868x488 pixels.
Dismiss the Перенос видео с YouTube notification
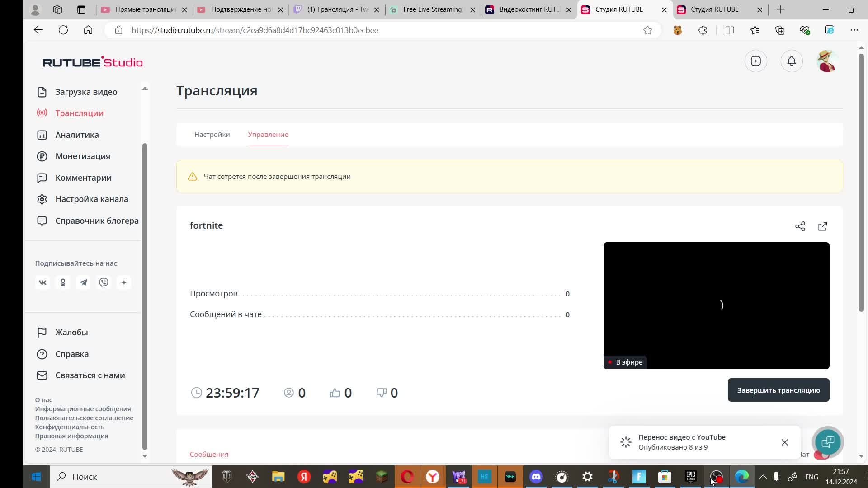click(x=784, y=442)
